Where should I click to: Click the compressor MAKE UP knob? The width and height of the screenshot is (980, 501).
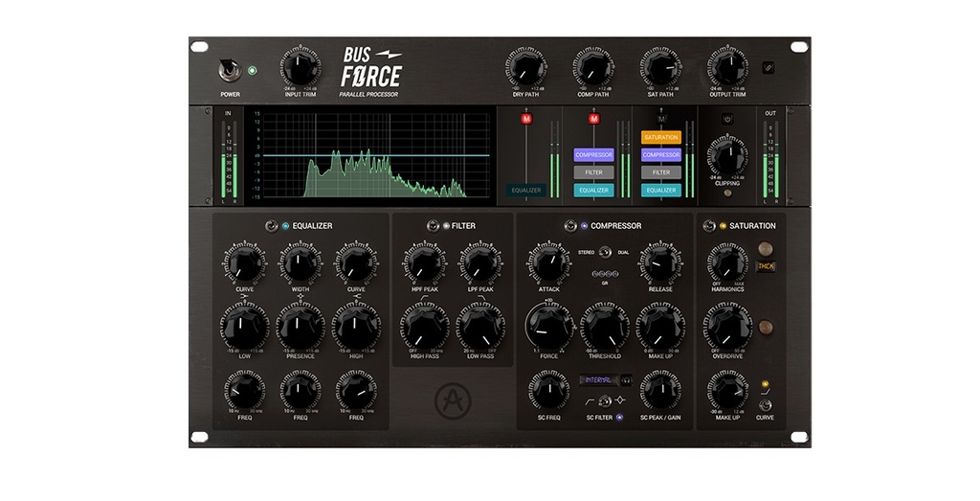coord(660,327)
